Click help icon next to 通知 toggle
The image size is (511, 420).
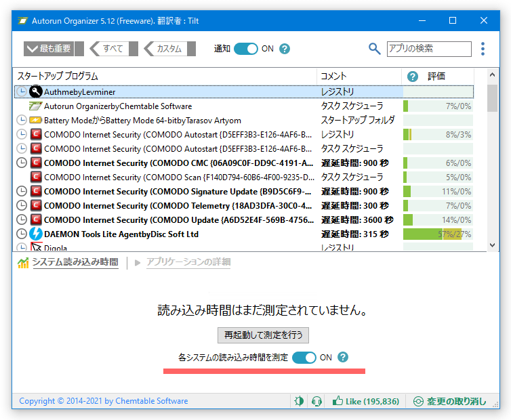285,49
